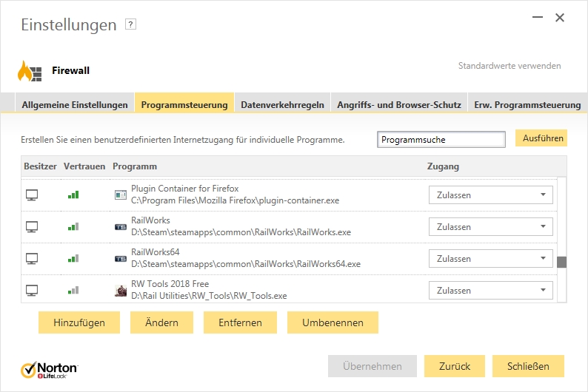Viewport: 588px width, 392px height.
Task: Click the RW Tools 2018 Free icon
Action: click(121, 291)
